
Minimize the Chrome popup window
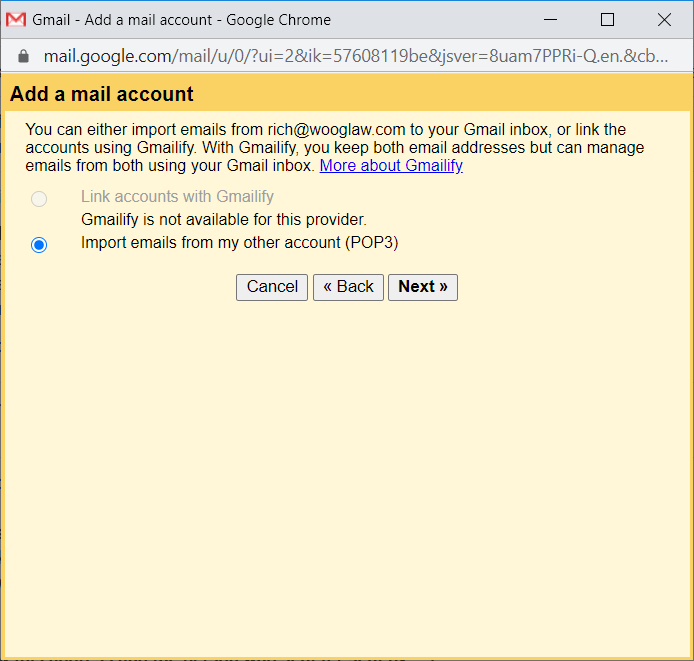(x=550, y=20)
